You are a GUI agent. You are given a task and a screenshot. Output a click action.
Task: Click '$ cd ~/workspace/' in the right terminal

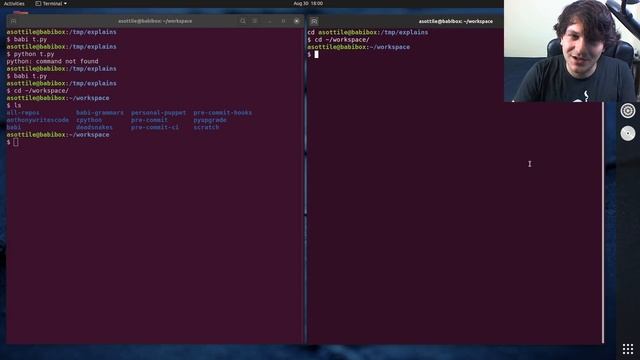(338, 40)
